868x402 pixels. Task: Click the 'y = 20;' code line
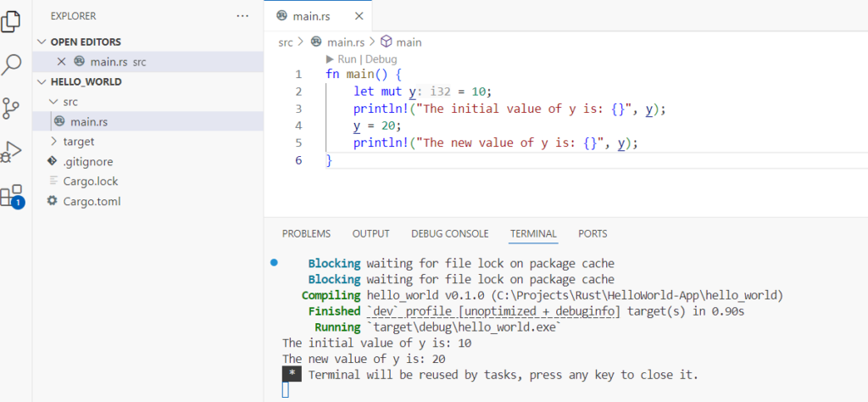click(x=377, y=126)
